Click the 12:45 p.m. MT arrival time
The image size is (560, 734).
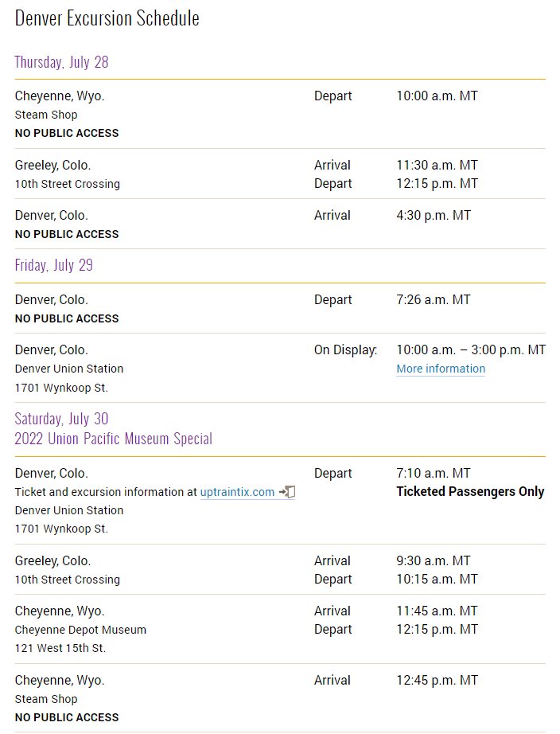(x=437, y=680)
